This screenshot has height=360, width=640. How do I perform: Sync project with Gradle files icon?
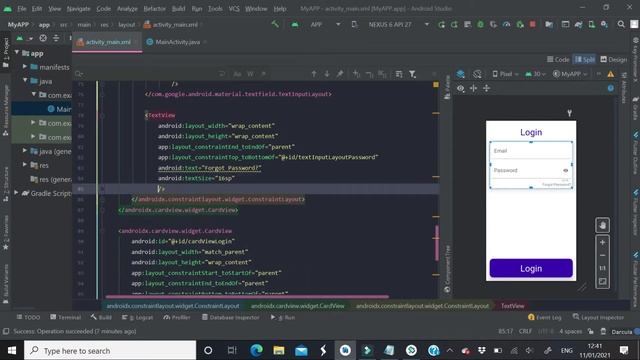point(578,24)
